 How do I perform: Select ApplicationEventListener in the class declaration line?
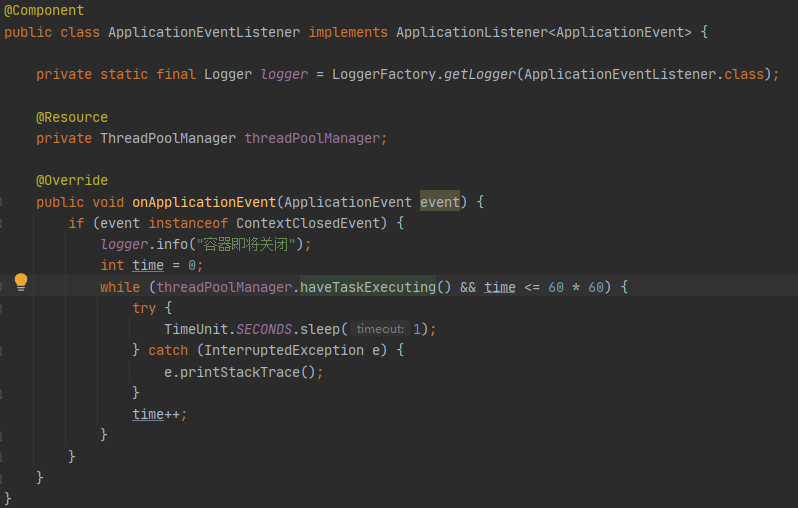(x=204, y=32)
